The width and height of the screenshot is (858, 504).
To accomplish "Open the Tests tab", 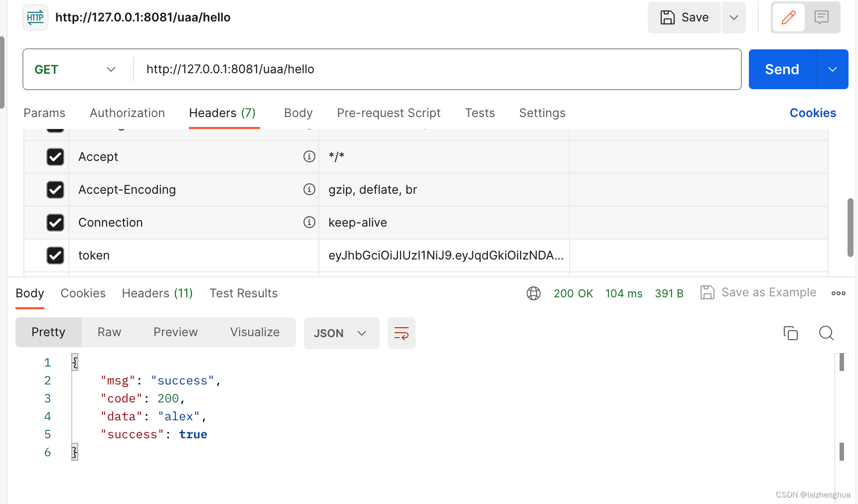I will (x=480, y=113).
